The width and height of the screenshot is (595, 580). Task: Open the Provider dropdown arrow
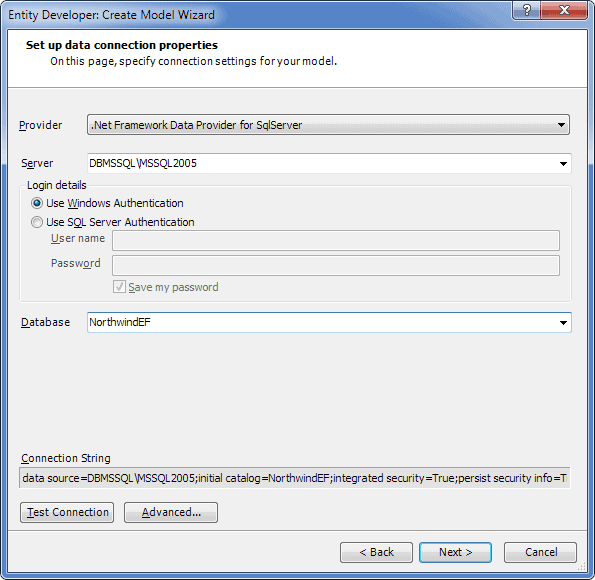tap(561, 125)
